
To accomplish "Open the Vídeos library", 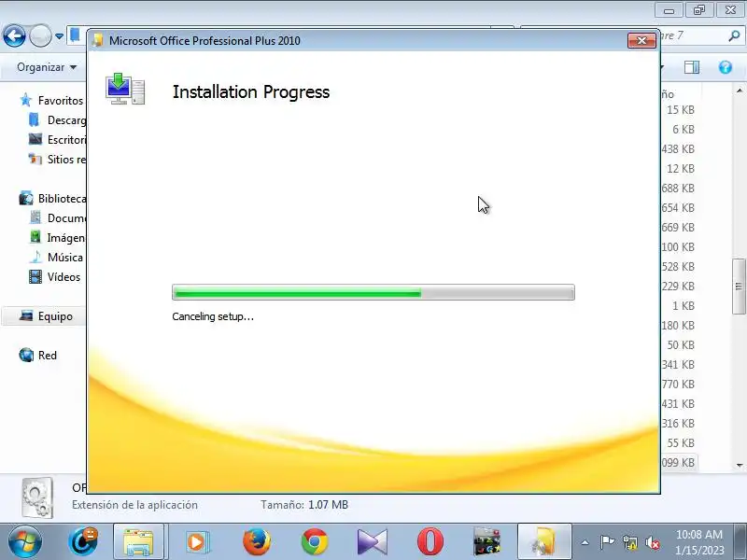I will [63, 276].
